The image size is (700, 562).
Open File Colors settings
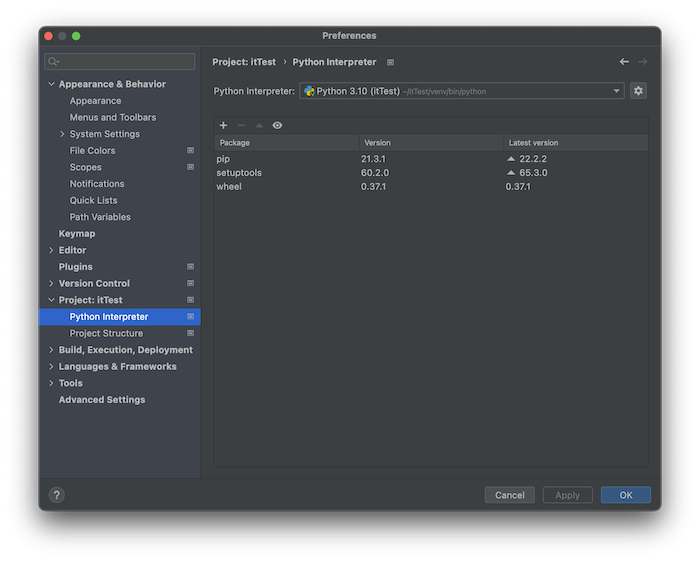click(x=92, y=150)
